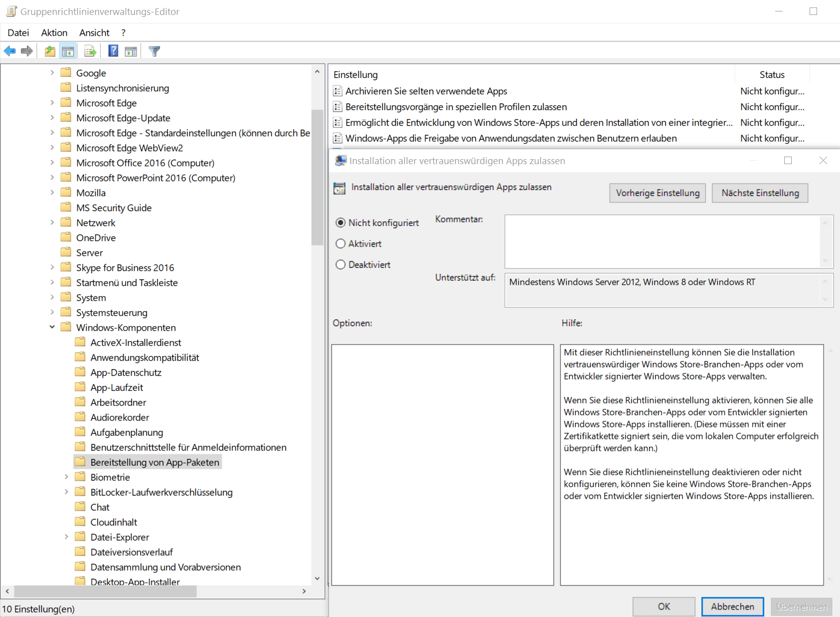The width and height of the screenshot is (840, 617).
Task: Go up one level with folder icon
Action: point(50,51)
